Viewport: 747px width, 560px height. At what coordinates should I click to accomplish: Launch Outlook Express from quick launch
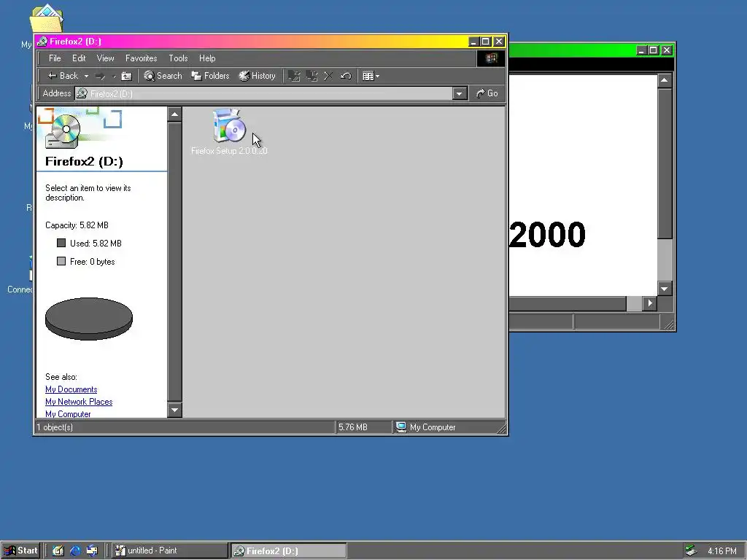click(92, 551)
